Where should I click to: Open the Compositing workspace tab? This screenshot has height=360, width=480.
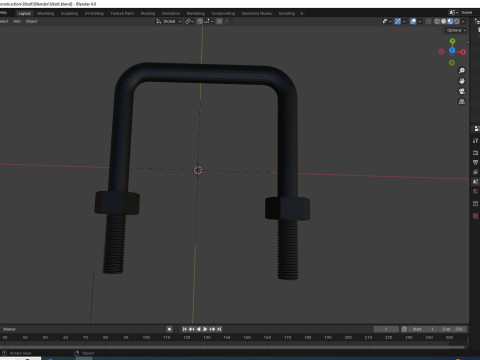(223, 13)
